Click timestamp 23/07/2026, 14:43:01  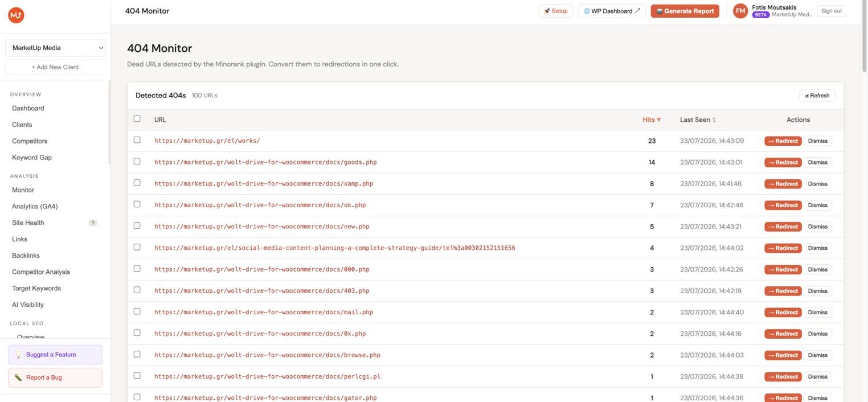[x=711, y=162]
